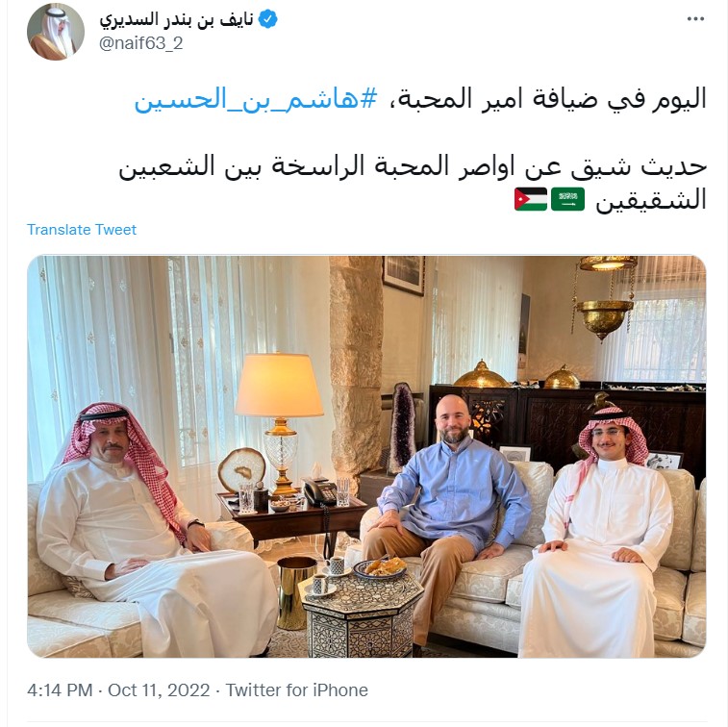The height and width of the screenshot is (727, 728).
Task: Open the author's profile avatar
Action: (56, 32)
